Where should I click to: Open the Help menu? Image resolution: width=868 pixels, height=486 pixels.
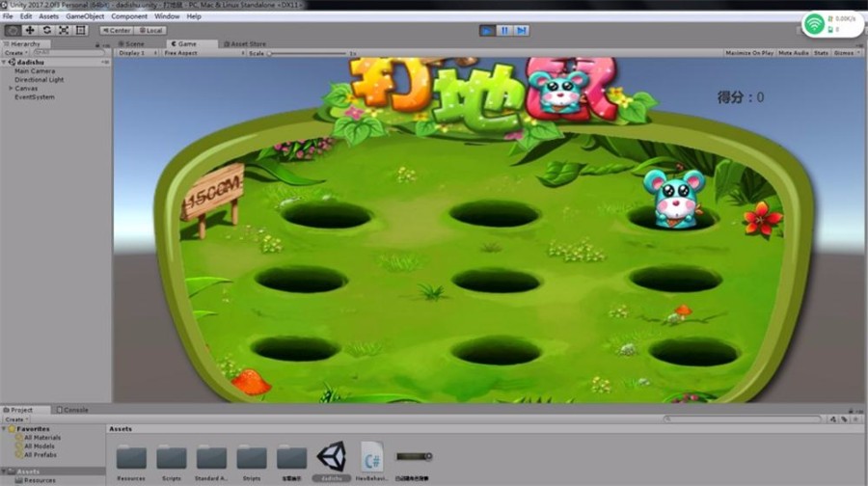(x=194, y=16)
